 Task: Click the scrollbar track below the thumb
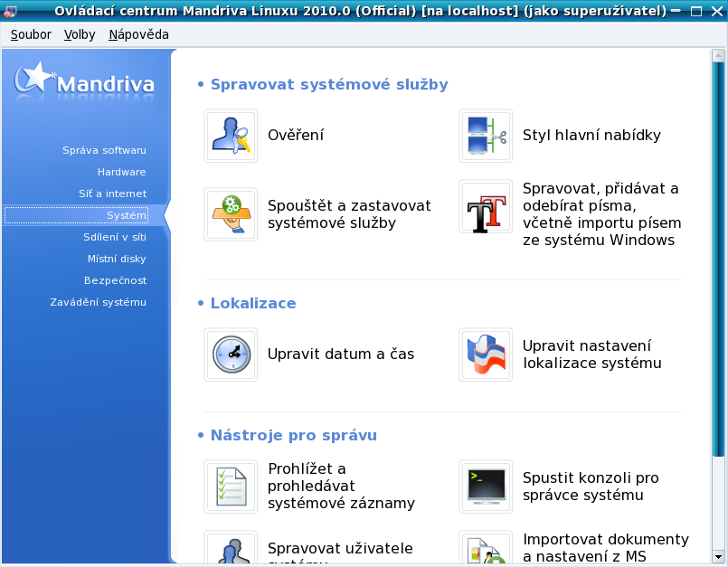coord(718,504)
